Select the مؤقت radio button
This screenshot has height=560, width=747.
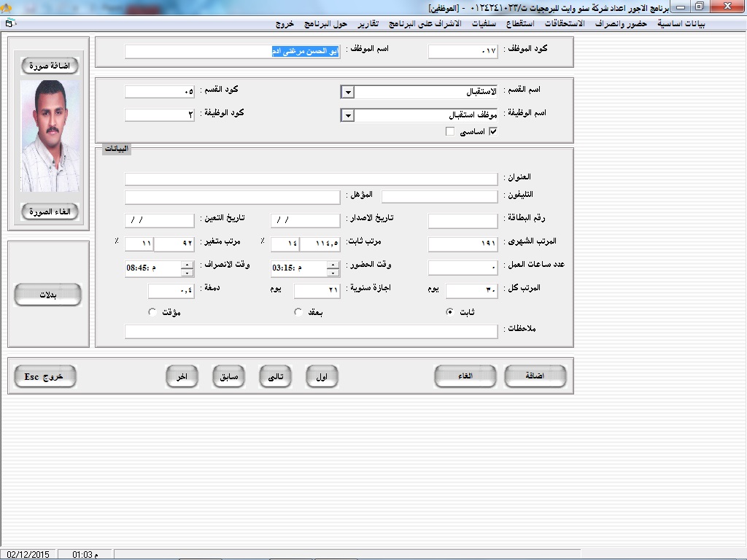click(152, 312)
